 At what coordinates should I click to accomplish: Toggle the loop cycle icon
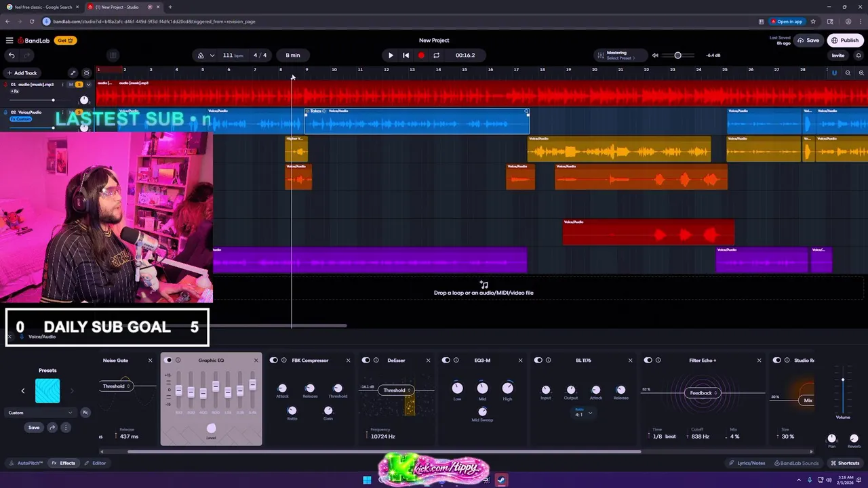[x=436, y=56]
